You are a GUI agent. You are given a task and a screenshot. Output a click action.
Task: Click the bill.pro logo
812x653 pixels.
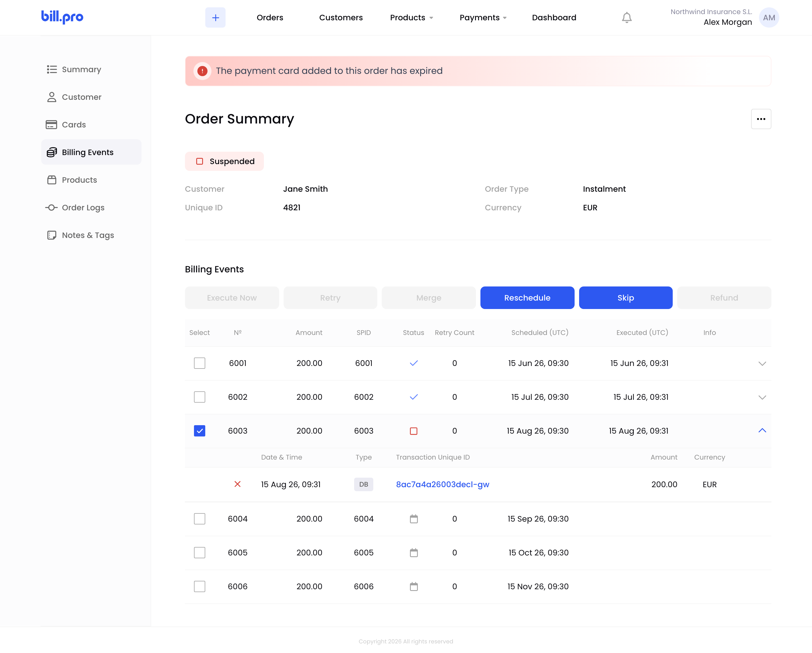coord(62,17)
